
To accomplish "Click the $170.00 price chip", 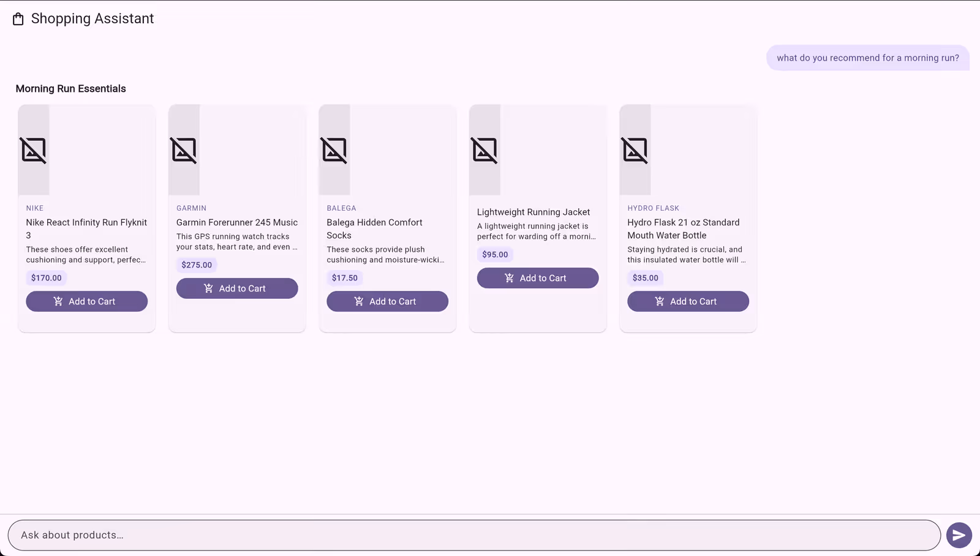I will click(47, 278).
